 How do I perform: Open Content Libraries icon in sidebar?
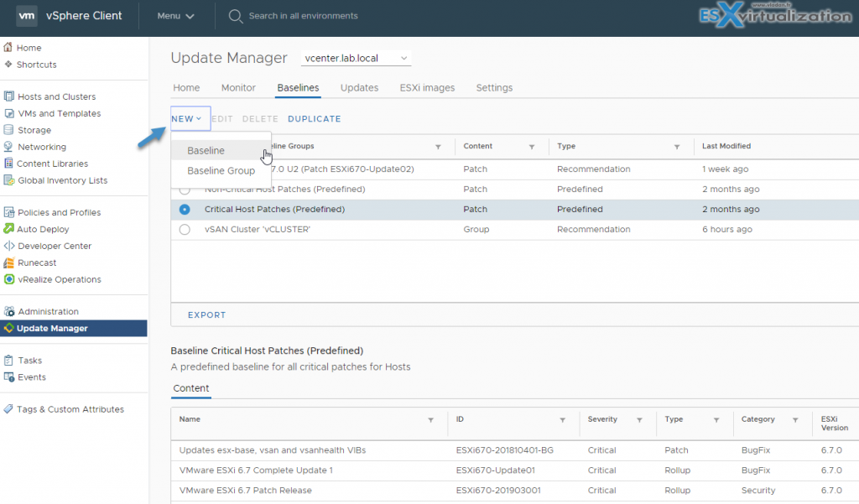pyautogui.click(x=9, y=164)
